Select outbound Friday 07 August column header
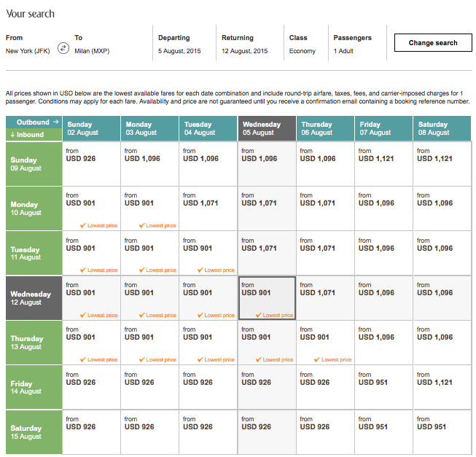 383,128
